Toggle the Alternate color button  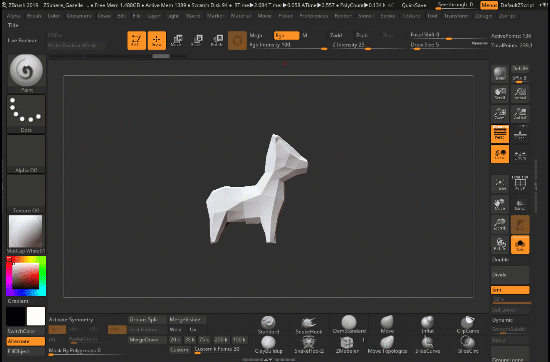[x=26, y=341]
